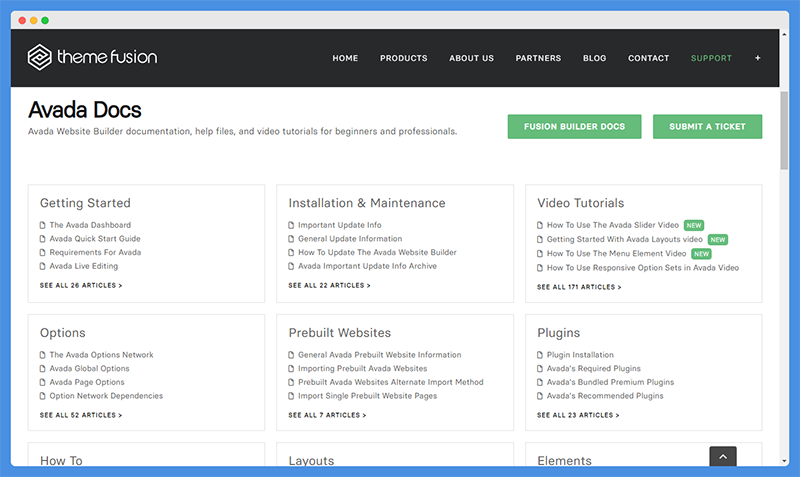The image size is (800, 477).
Task: Click the Fusion Builder Docs button
Action: click(x=574, y=127)
